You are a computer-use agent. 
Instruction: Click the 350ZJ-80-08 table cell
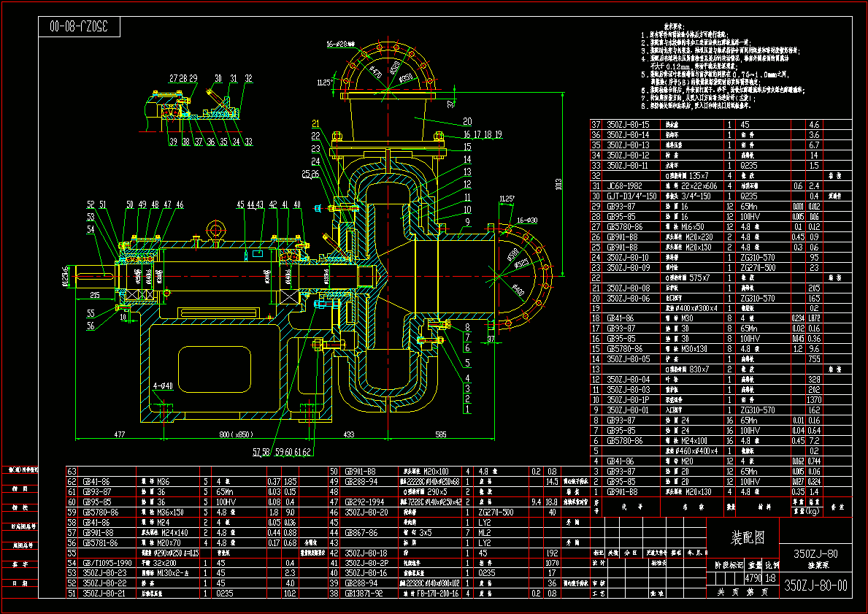coord(628,288)
